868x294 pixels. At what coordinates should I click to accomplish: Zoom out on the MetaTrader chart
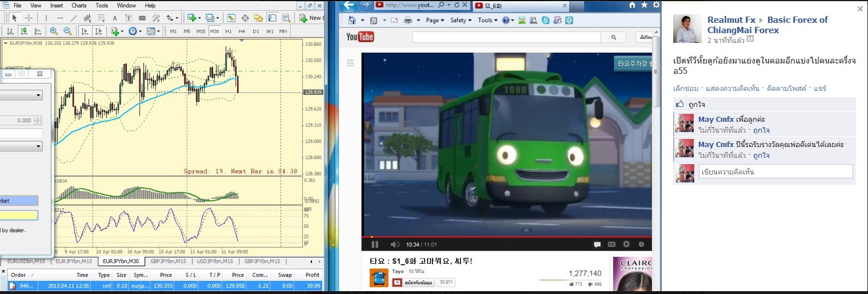(67, 31)
